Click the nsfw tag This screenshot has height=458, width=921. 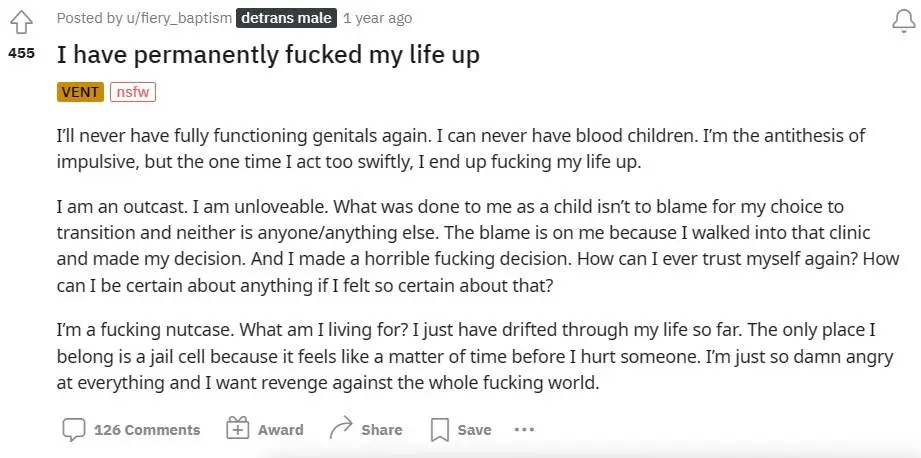click(x=133, y=92)
